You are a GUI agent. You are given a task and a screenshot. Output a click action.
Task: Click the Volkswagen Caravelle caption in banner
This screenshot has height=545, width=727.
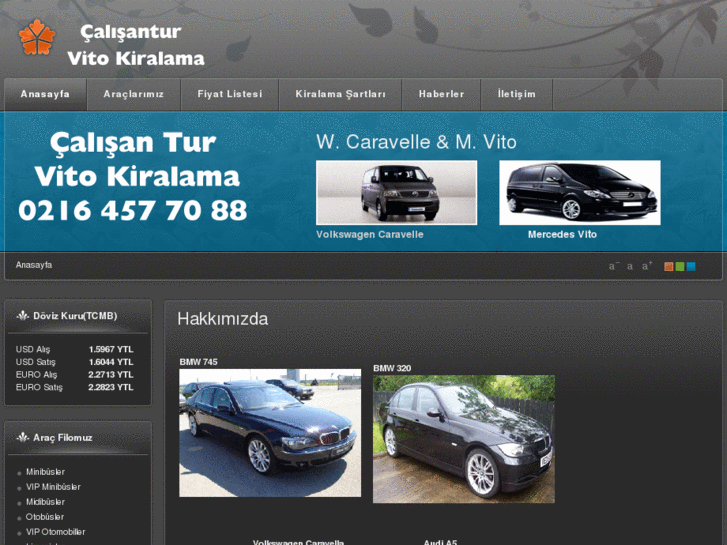click(370, 235)
